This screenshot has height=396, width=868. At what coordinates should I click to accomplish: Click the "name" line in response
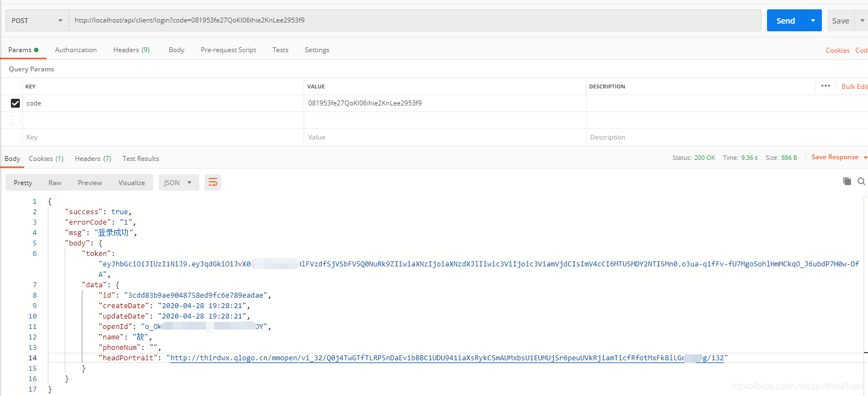[125, 337]
